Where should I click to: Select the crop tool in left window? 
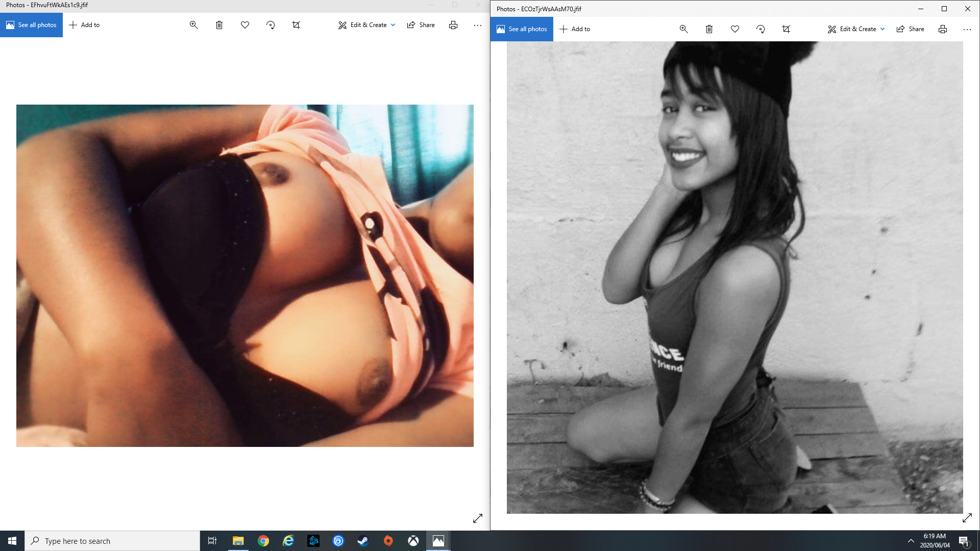[296, 25]
